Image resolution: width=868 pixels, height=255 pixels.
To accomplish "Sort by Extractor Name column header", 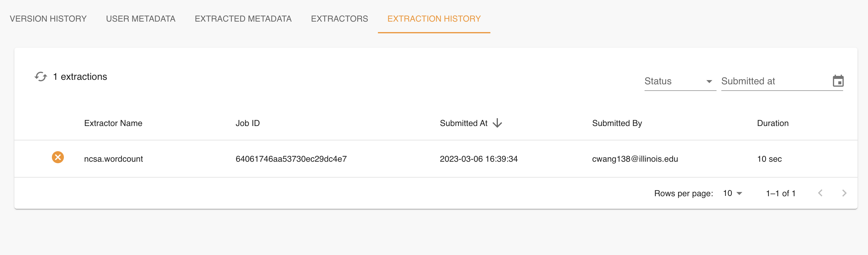I will [113, 123].
